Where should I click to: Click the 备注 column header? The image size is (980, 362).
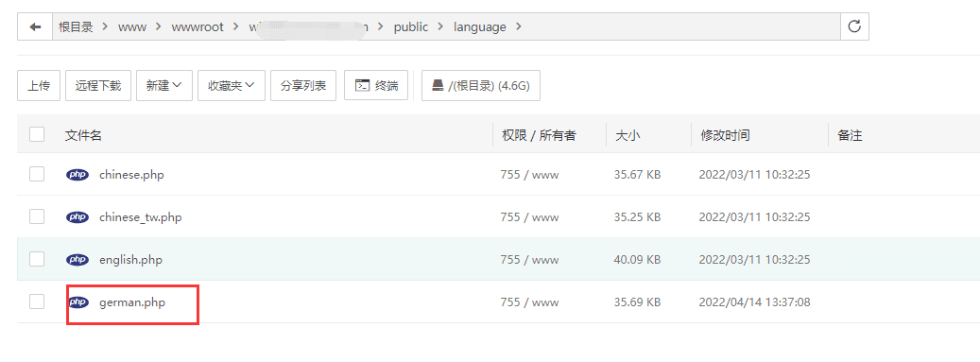[x=850, y=135]
